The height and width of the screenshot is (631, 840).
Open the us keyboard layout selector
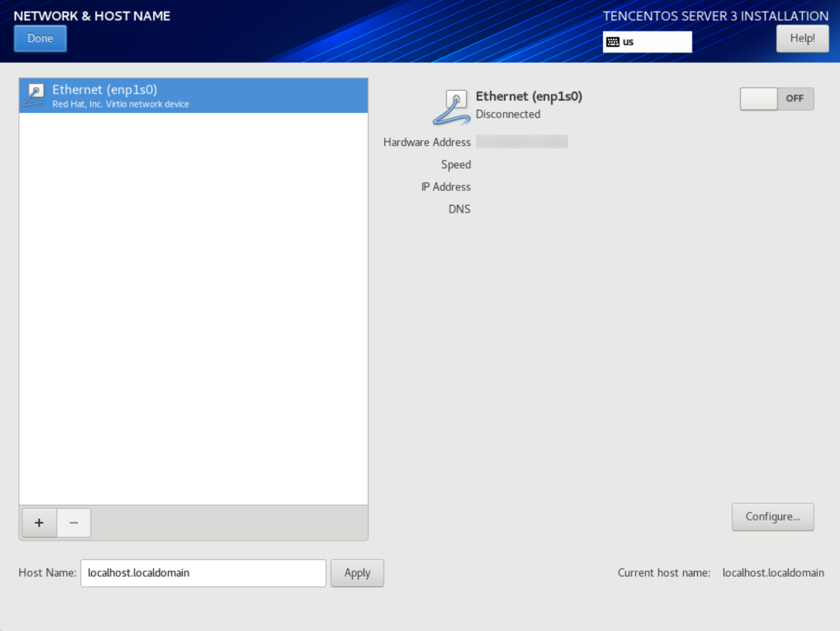647,42
